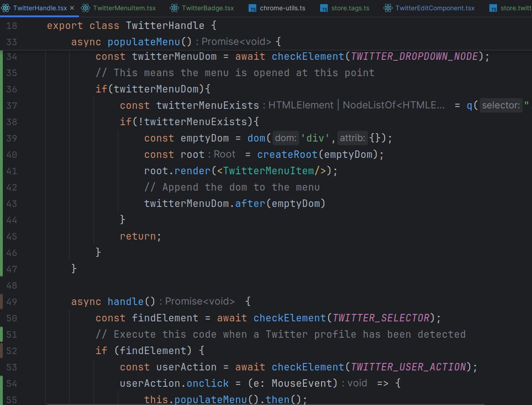Click the return keyword on line 45
Viewport: 532px width, 405px height.
click(138, 236)
